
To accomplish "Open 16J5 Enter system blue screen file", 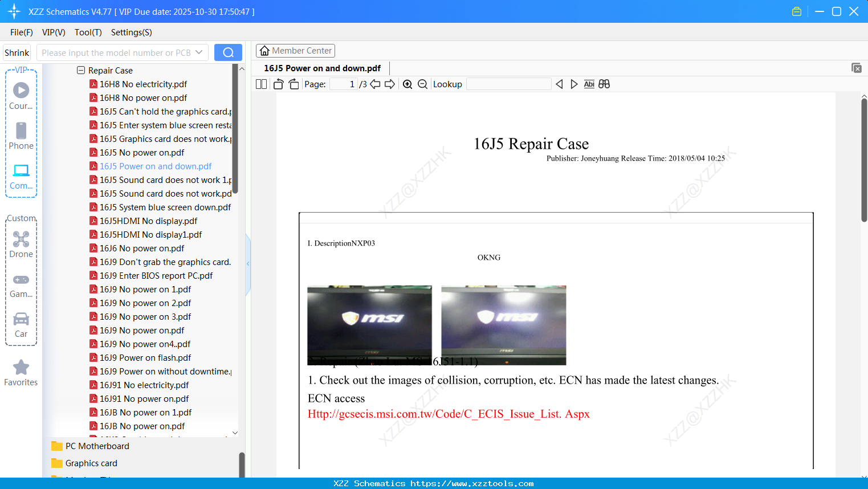I will point(161,125).
